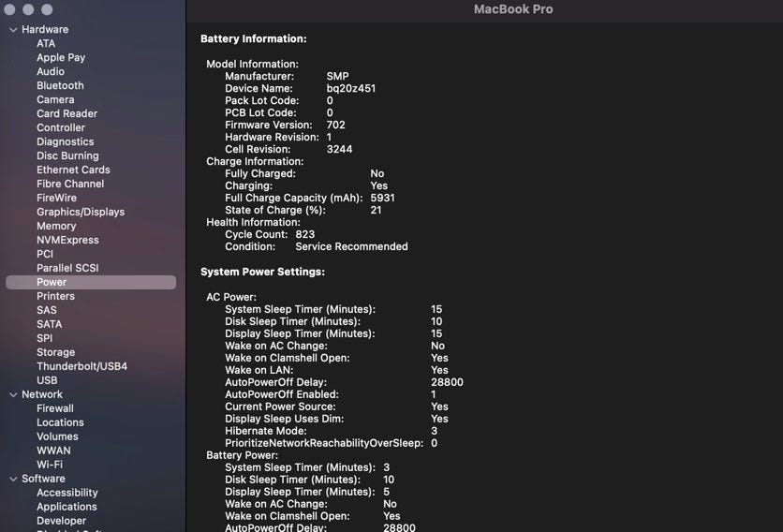Click the Software category label
This screenshot has height=532, width=783.
[43, 479]
